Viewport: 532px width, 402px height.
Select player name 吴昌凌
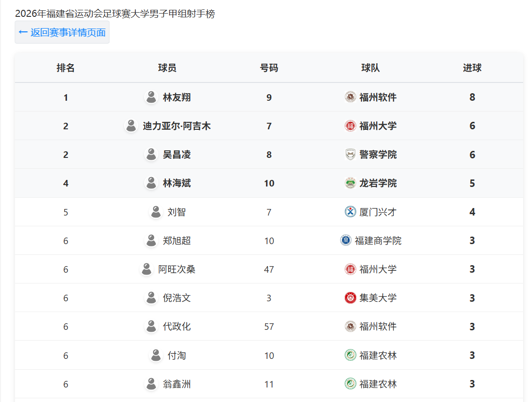coord(177,155)
